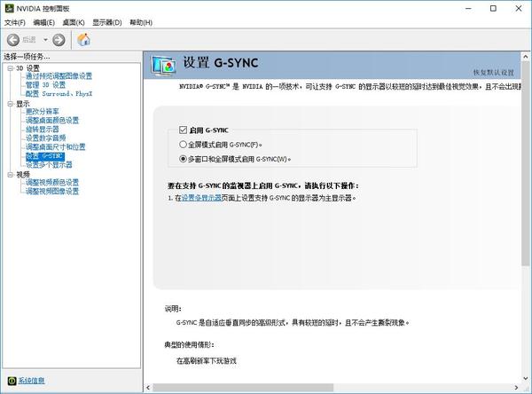Click the vertical scrollbar thumb
Viewport: 532px width, 394px height.
[x=526, y=163]
